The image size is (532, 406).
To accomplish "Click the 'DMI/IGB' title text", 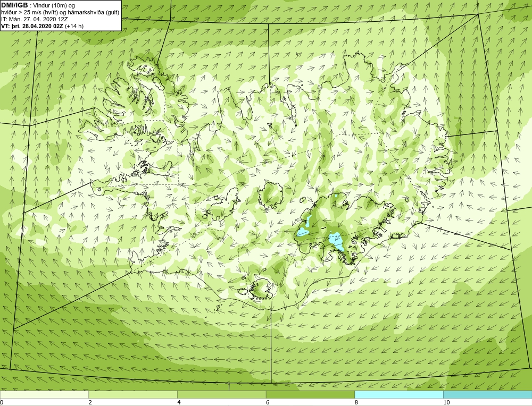I will [14, 5].
